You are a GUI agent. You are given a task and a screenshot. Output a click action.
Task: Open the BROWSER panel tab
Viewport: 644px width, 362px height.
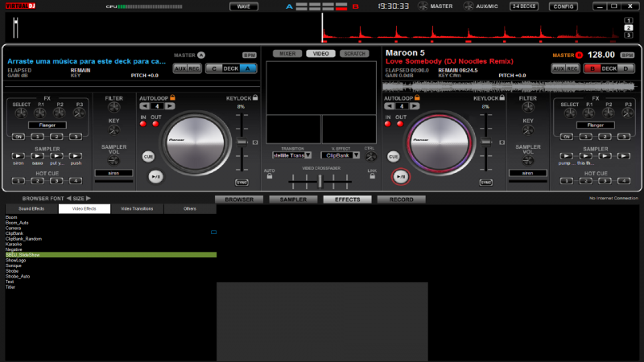click(x=239, y=200)
